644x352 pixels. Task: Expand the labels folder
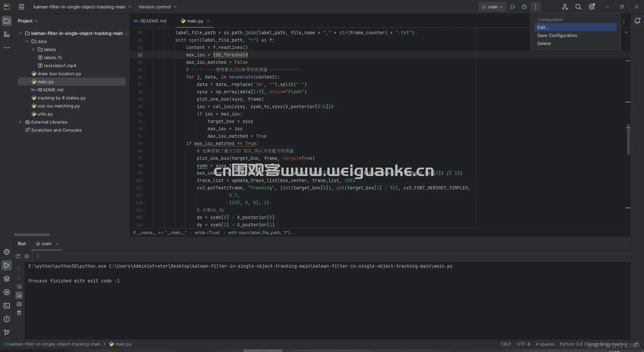pyautogui.click(x=33, y=49)
